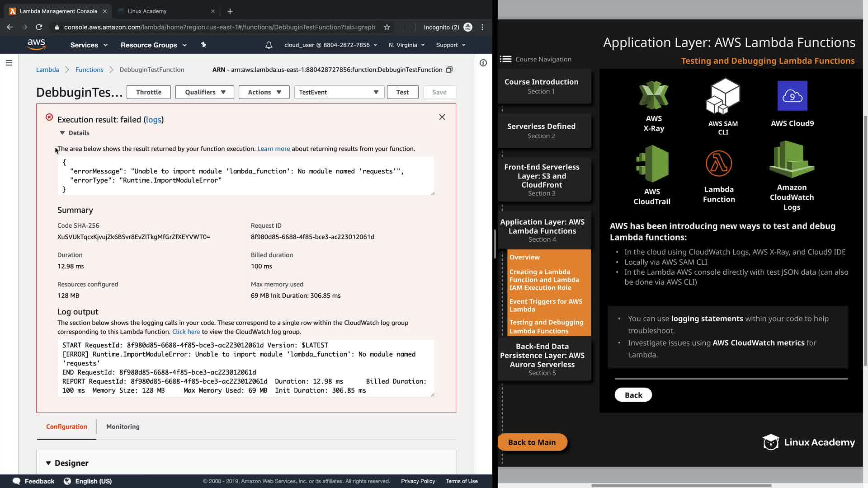The width and height of the screenshot is (868, 488).
Task: Expand the Qualifiers dropdown
Action: click(x=204, y=92)
